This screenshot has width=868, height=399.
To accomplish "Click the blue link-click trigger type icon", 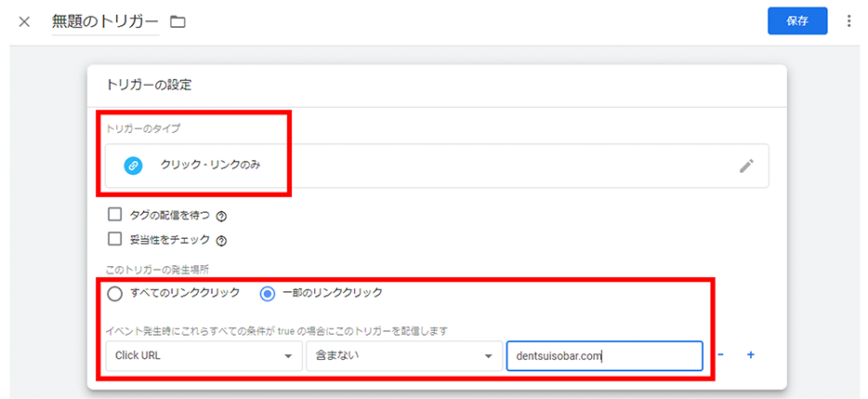I will point(133,166).
